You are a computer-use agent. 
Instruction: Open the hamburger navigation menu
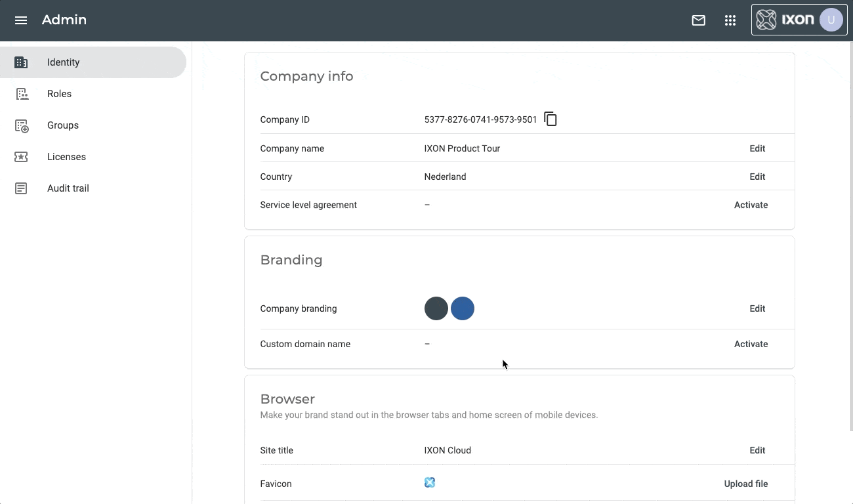(21, 20)
